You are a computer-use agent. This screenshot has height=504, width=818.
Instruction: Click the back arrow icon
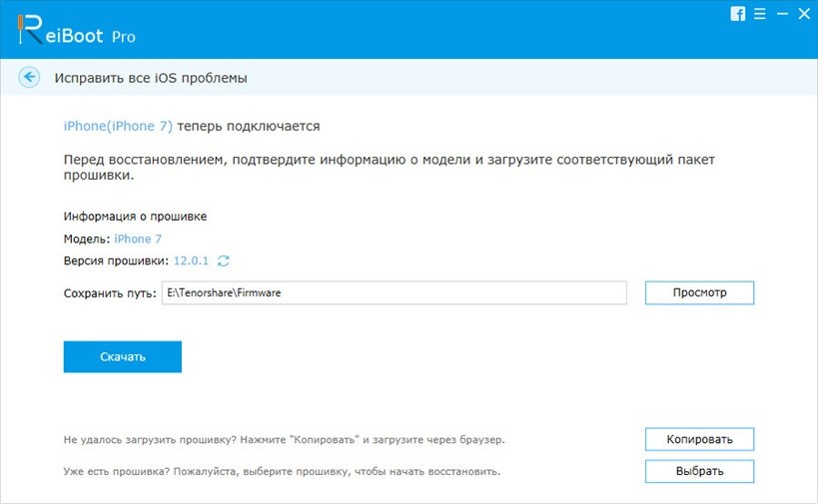(30, 77)
